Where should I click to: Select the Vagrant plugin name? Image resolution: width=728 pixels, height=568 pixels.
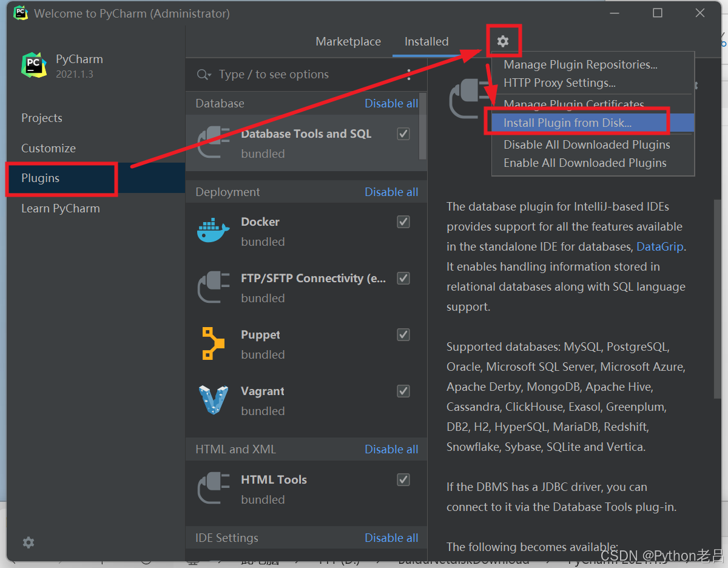[263, 391]
